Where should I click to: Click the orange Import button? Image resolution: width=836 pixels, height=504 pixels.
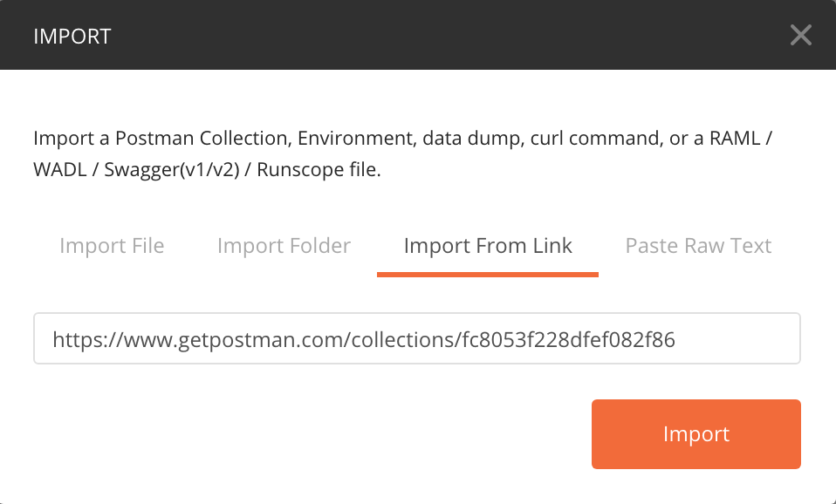click(x=696, y=434)
